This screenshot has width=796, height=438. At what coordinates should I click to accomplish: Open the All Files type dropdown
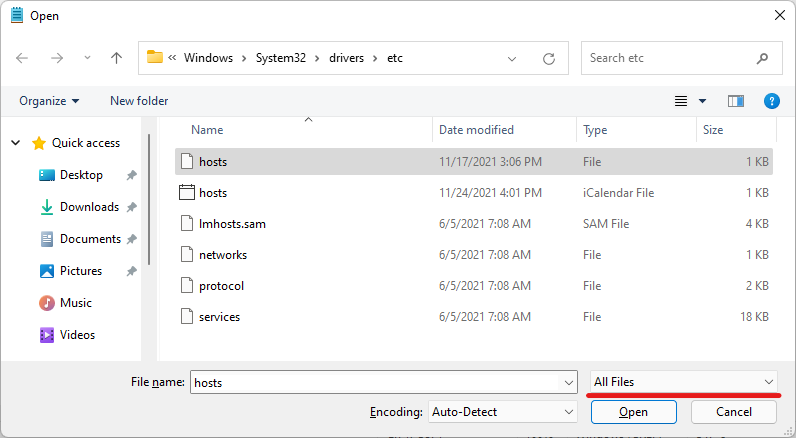(684, 382)
